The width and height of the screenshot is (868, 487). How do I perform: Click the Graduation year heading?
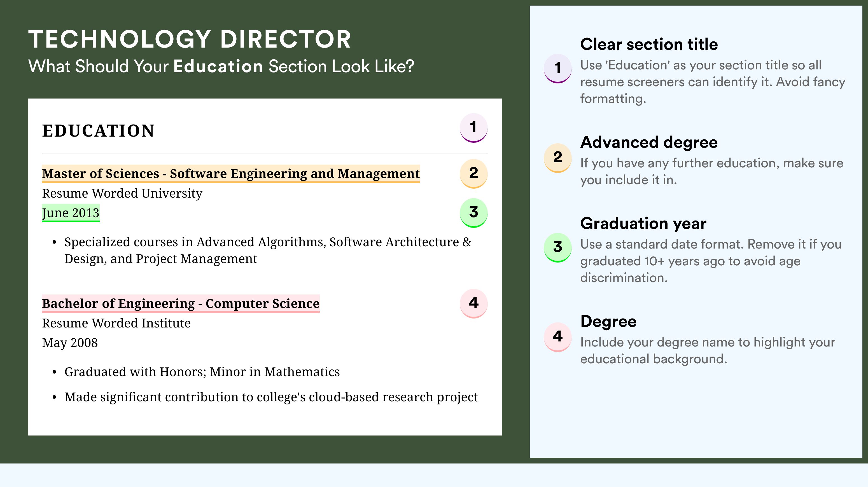coord(643,223)
